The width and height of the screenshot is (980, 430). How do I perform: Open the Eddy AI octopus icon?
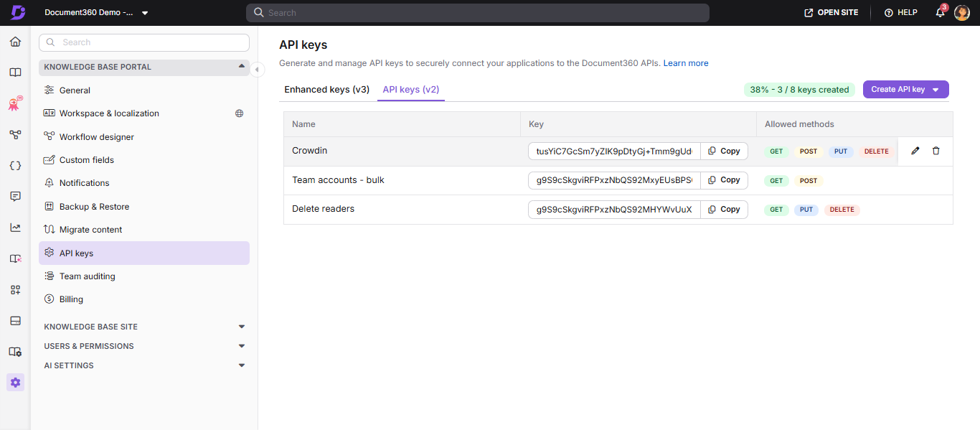click(15, 103)
